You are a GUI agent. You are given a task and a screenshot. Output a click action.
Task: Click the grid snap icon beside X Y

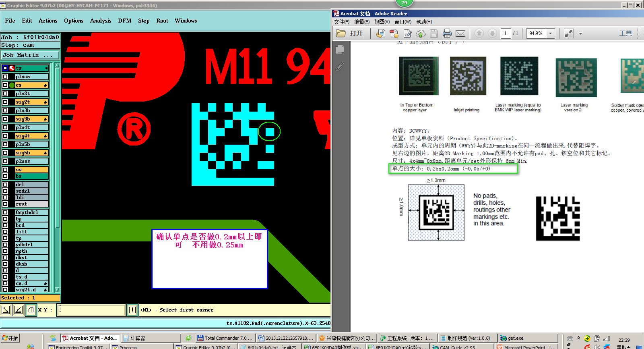(31, 310)
